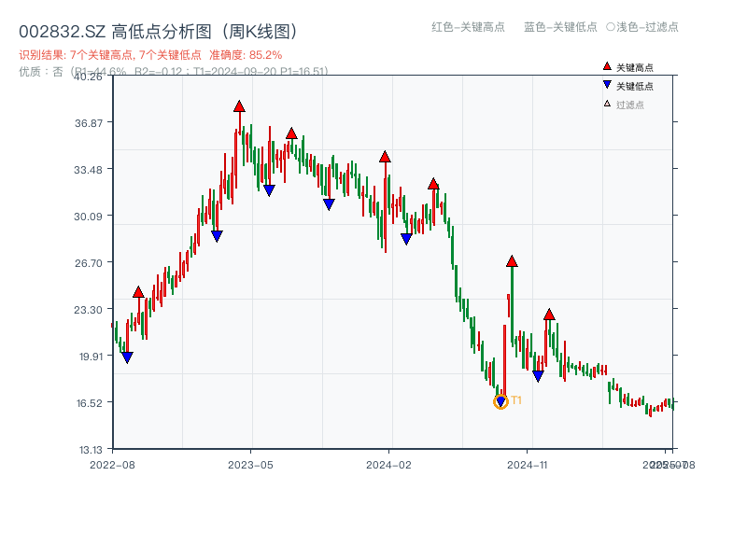Toggle the greyed 过滤点 legend entry
This screenshot has height=560, width=747.
point(624,105)
